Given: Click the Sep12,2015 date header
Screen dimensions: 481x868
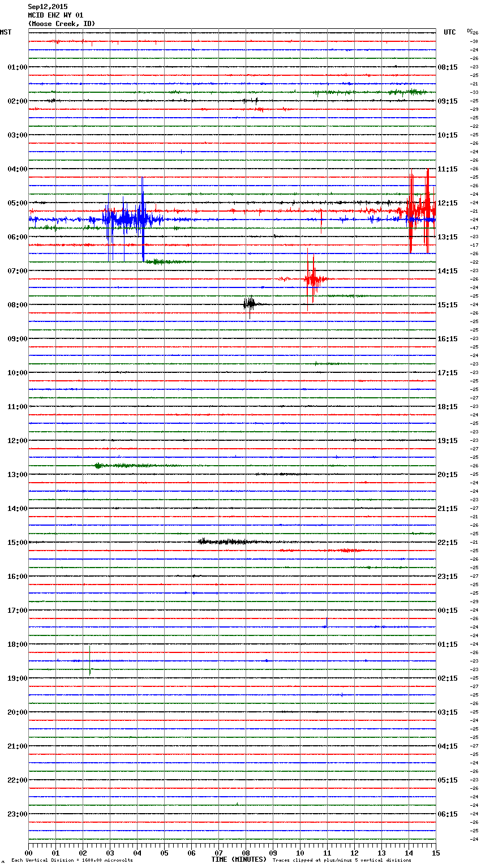Looking at the screenshot, I should pos(48,7).
